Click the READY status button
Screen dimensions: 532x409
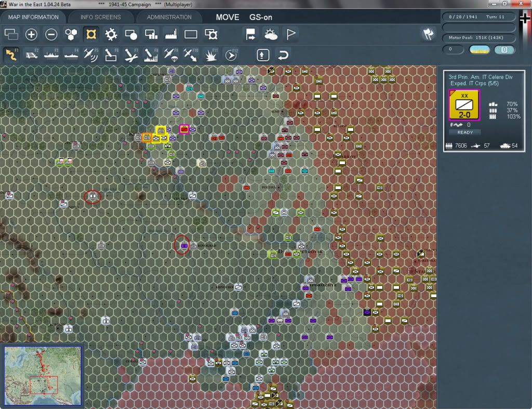(x=465, y=133)
